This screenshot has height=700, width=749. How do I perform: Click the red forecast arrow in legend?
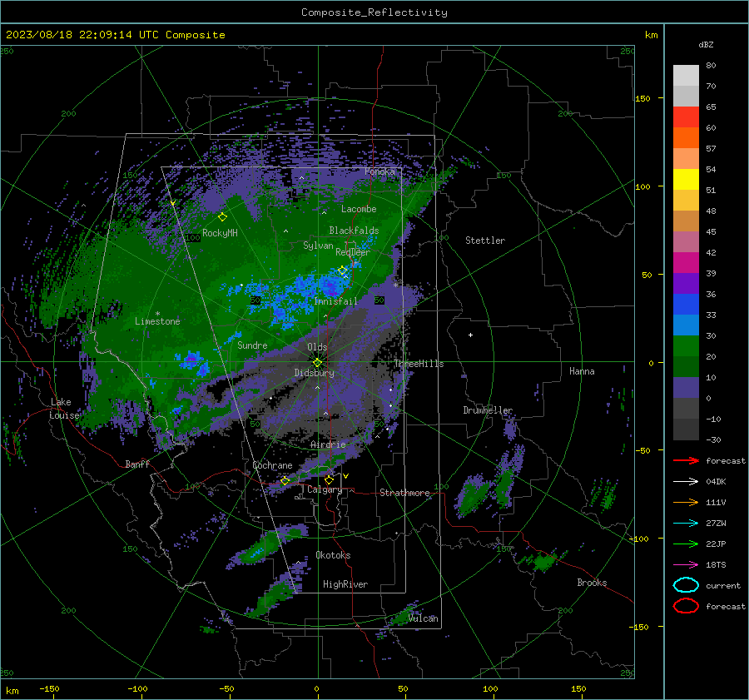coord(686,460)
